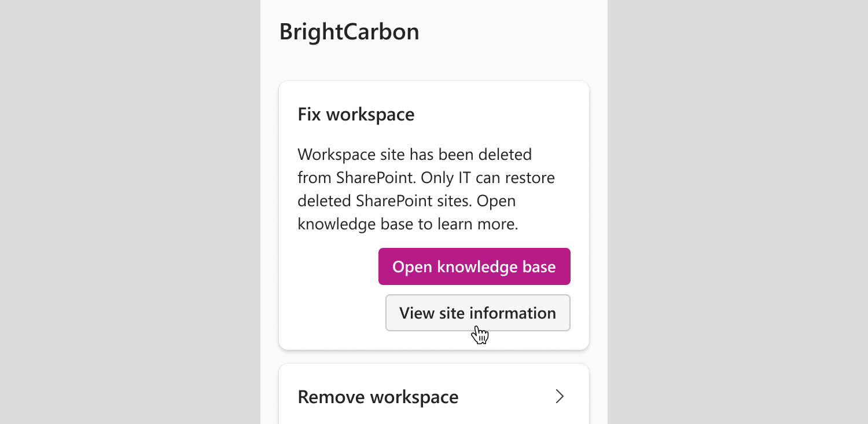Expand Remove workspace with its chevron
The image size is (868, 424).
[560, 397]
